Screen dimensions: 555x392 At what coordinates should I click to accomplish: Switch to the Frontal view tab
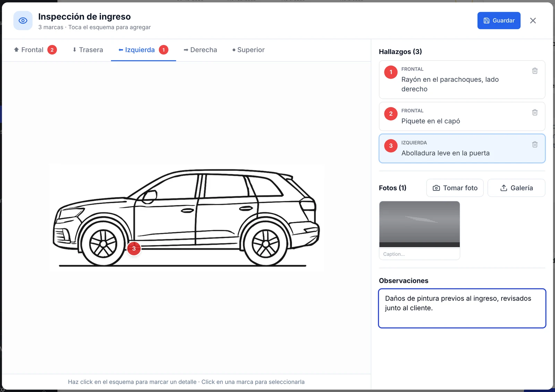pyautogui.click(x=35, y=50)
